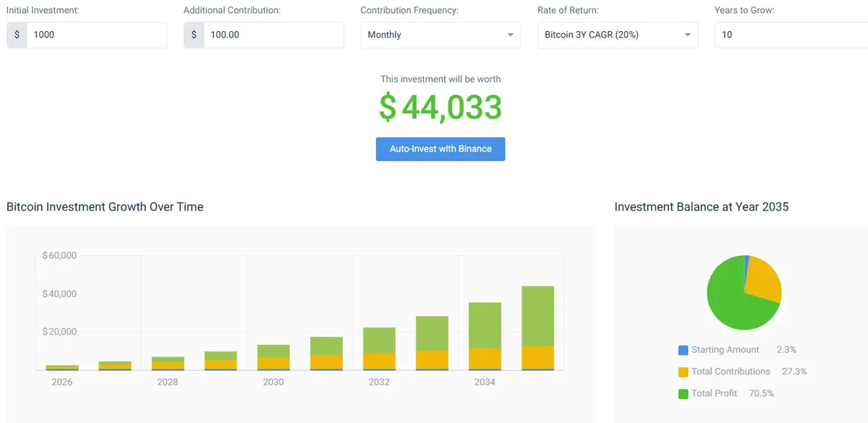This screenshot has width=868, height=423.
Task: Click the 2034 bar in growth chart
Action: click(x=485, y=336)
